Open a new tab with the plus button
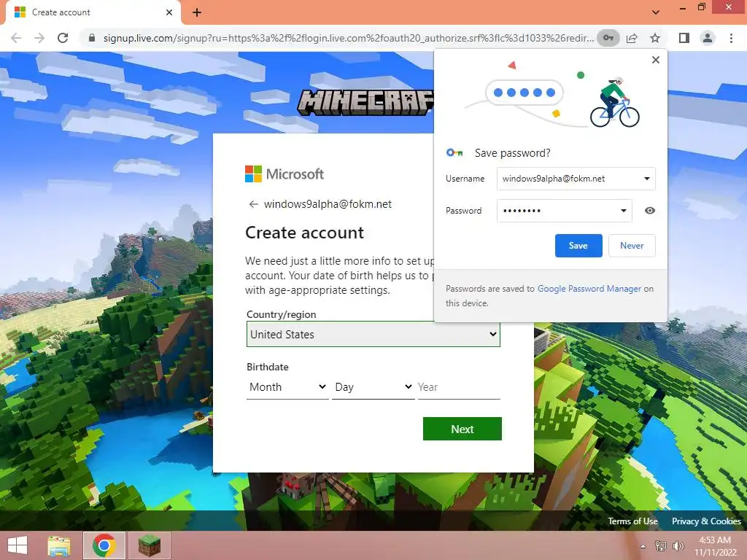The image size is (747, 560). tap(197, 12)
